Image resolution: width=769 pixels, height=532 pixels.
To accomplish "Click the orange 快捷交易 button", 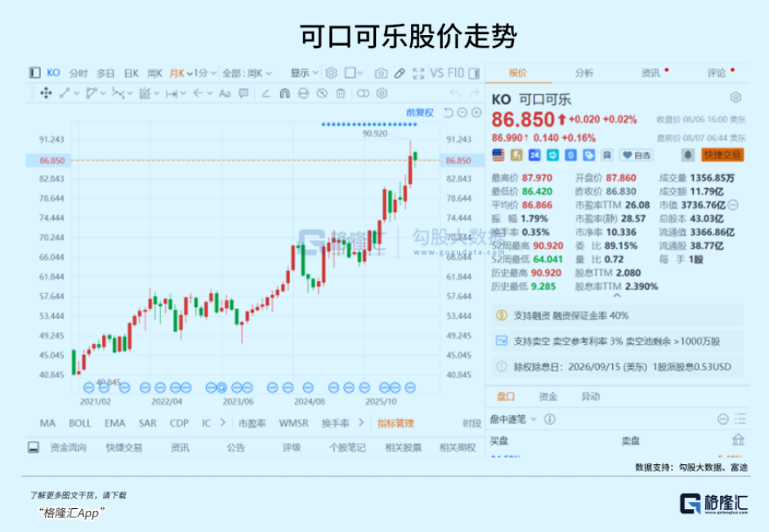I will coord(722,155).
